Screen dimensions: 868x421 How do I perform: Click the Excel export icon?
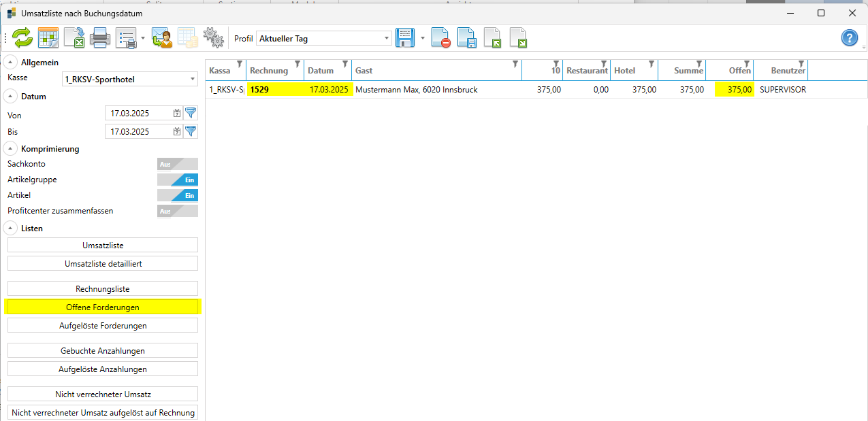pyautogui.click(x=74, y=38)
